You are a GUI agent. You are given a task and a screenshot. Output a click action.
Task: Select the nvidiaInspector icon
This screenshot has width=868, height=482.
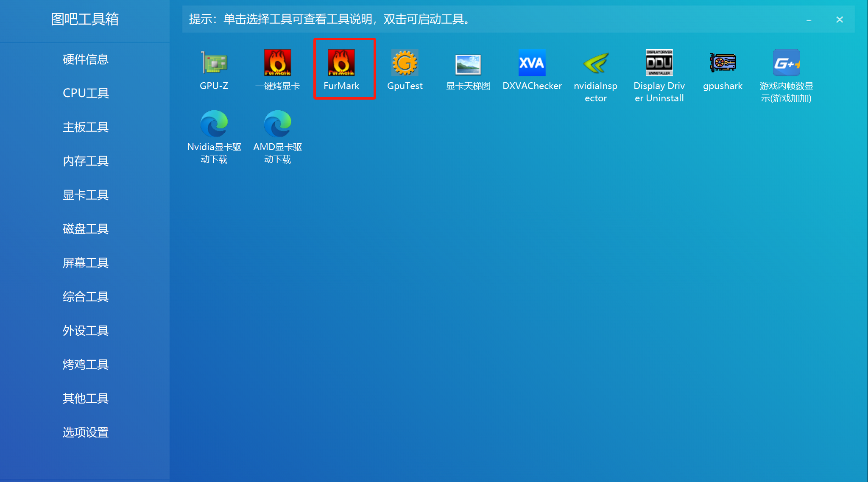click(595, 63)
